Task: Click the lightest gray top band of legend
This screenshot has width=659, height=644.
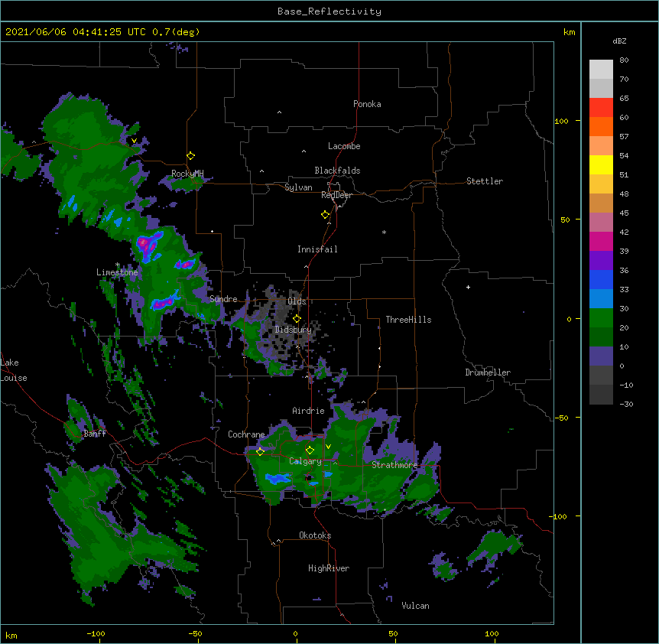Action: tap(601, 69)
